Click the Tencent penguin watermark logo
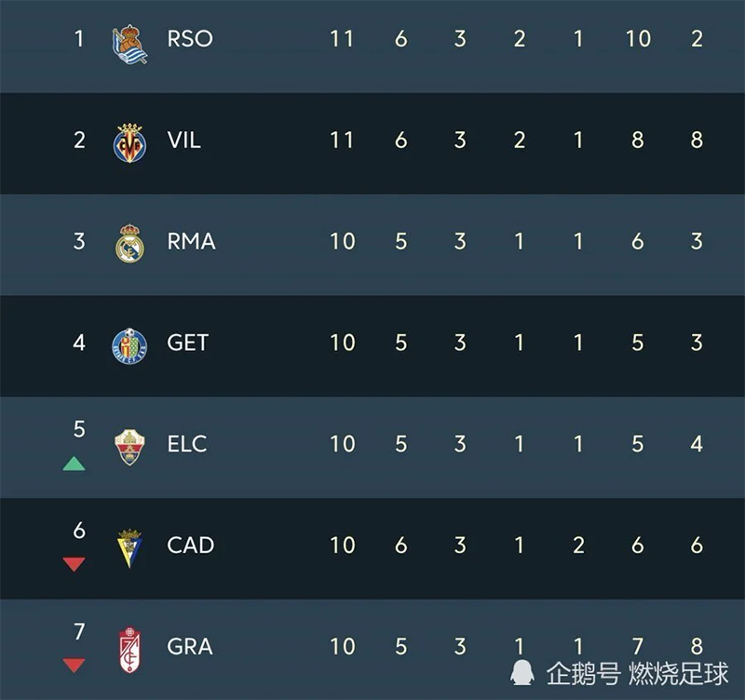 521,672
